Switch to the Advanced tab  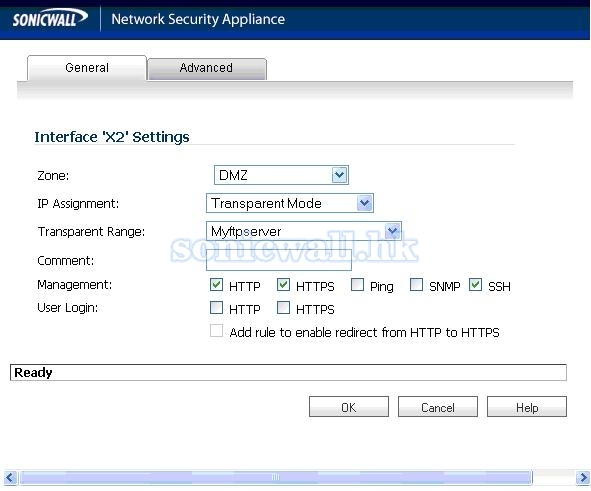(207, 69)
